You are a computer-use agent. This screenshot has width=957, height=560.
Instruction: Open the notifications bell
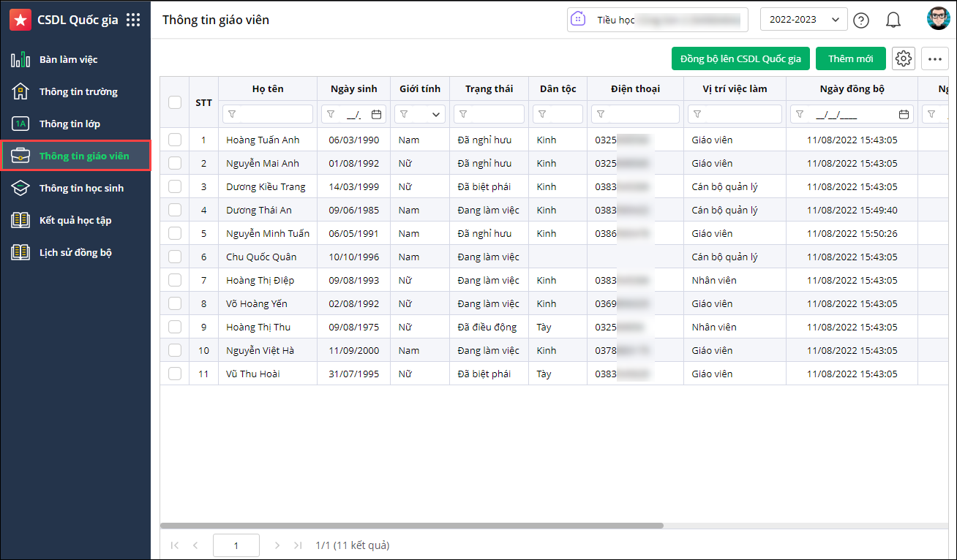point(893,20)
